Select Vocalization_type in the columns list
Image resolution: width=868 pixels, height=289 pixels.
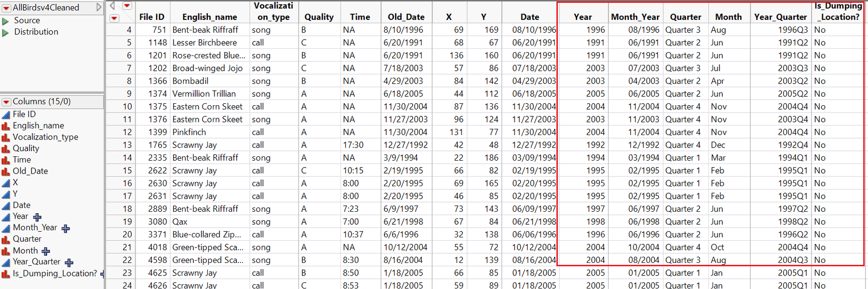click(x=45, y=137)
